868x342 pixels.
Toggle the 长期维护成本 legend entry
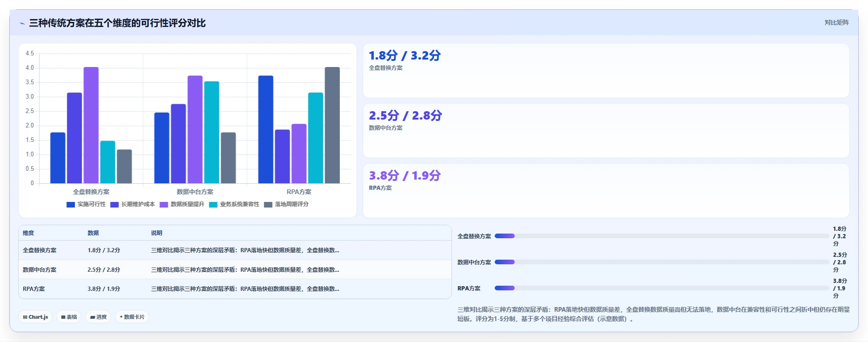click(133, 204)
